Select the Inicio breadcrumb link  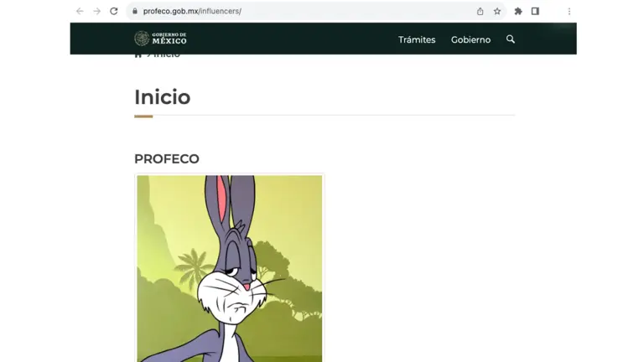167,55
